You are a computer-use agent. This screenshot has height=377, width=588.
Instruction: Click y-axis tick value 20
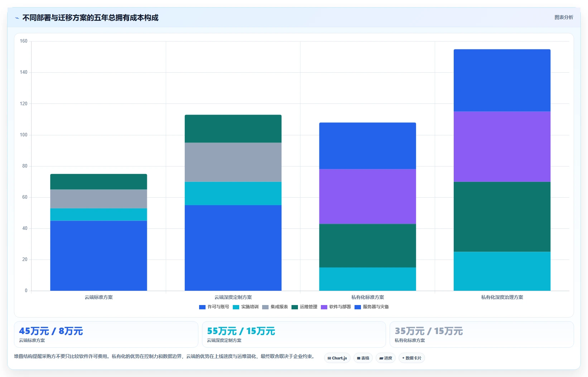25,260
